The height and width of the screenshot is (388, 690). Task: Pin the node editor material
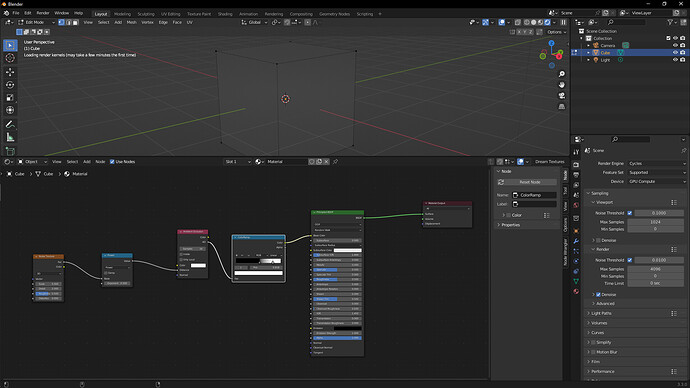[335, 162]
